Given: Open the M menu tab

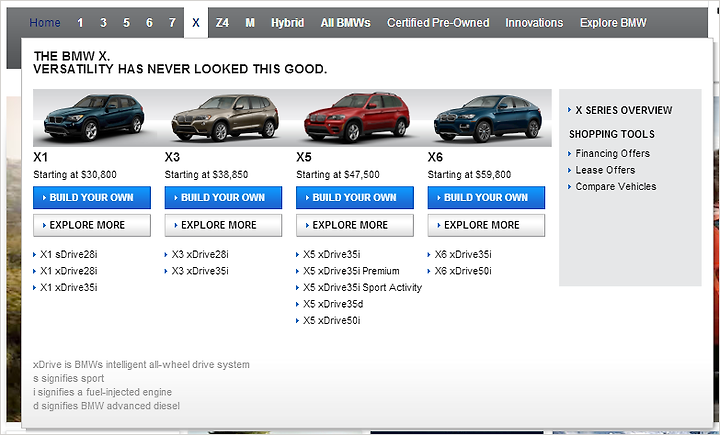Looking at the screenshot, I should tap(250, 23).
